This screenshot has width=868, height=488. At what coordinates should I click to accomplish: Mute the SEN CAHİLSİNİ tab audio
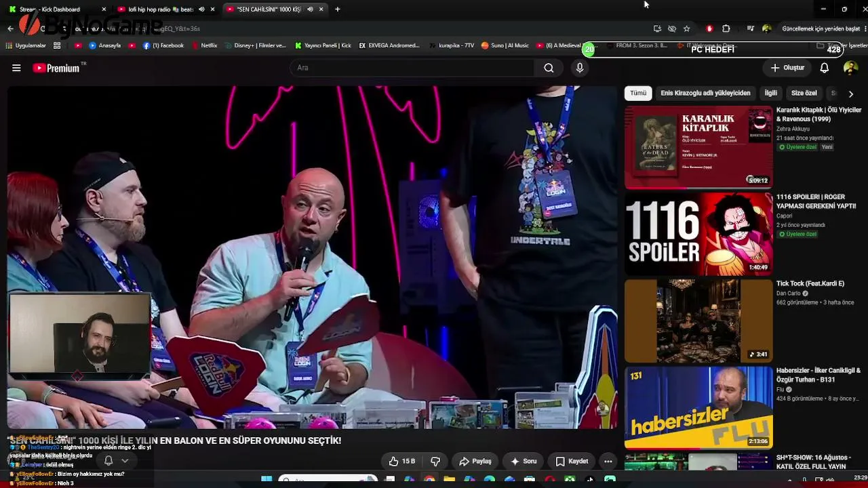pyautogui.click(x=310, y=9)
